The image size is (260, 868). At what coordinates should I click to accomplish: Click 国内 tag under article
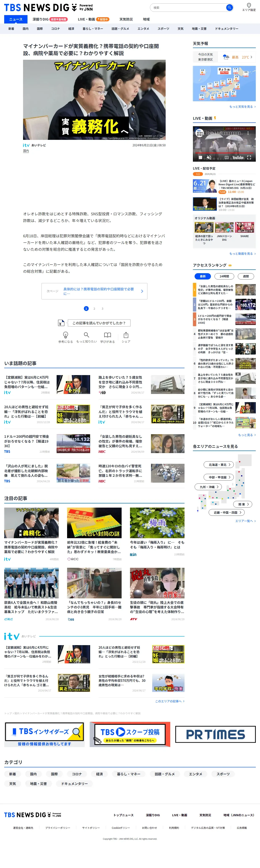[26, 151]
